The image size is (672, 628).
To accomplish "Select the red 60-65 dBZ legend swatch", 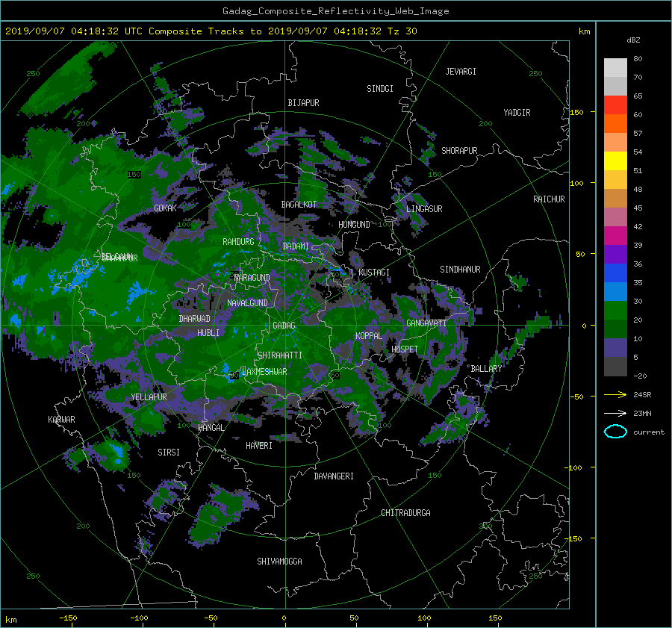I will pos(615,105).
